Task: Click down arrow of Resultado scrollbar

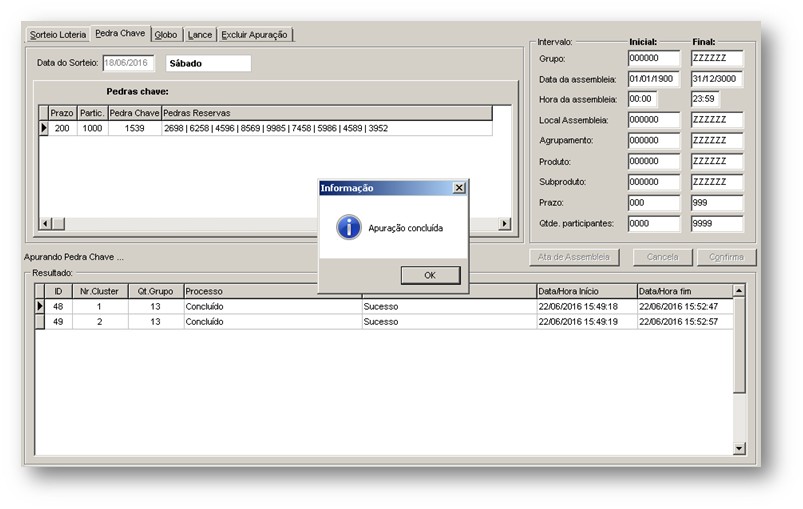Action: click(x=739, y=449)
